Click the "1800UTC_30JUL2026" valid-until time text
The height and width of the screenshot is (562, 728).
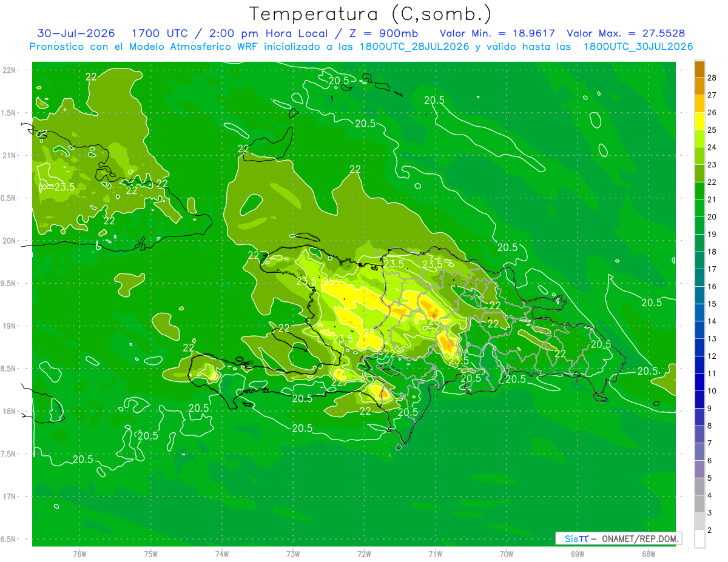click(x=638, y=47)
